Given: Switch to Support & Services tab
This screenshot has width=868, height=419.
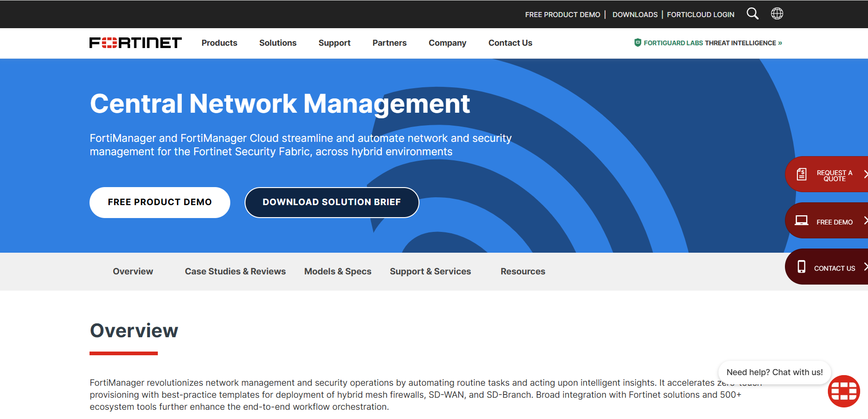Looking at the screenshot, I should [431, 272].
